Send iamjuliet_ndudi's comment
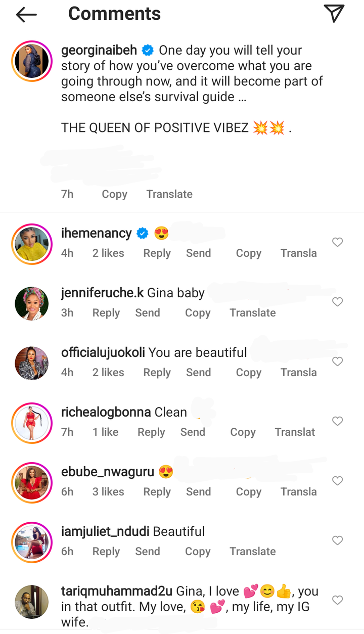The width and height of the screenshot is (364, 634). point(147,552)
